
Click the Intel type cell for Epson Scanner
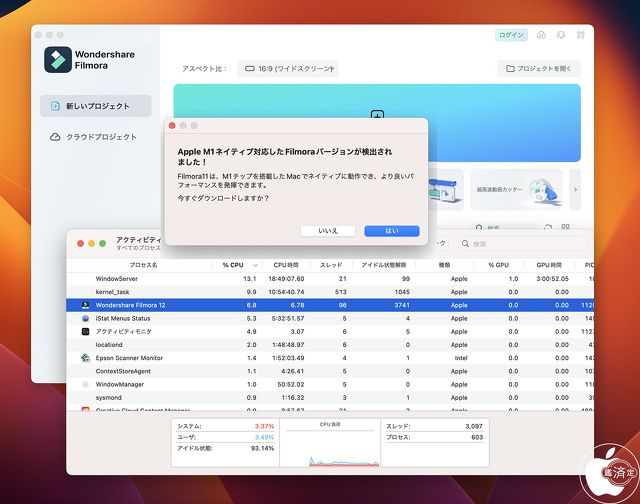click(461, 358)
